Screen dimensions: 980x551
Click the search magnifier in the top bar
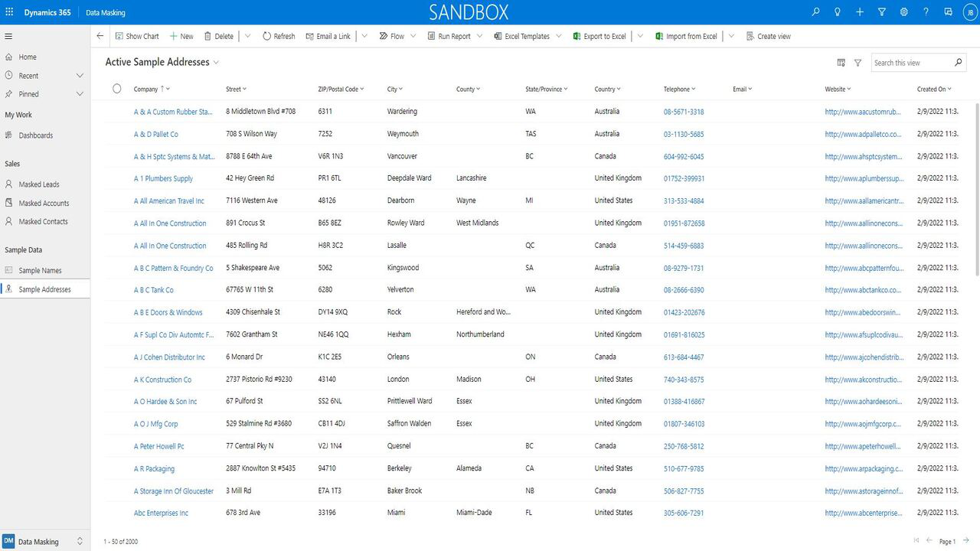(x=815, y=12)
